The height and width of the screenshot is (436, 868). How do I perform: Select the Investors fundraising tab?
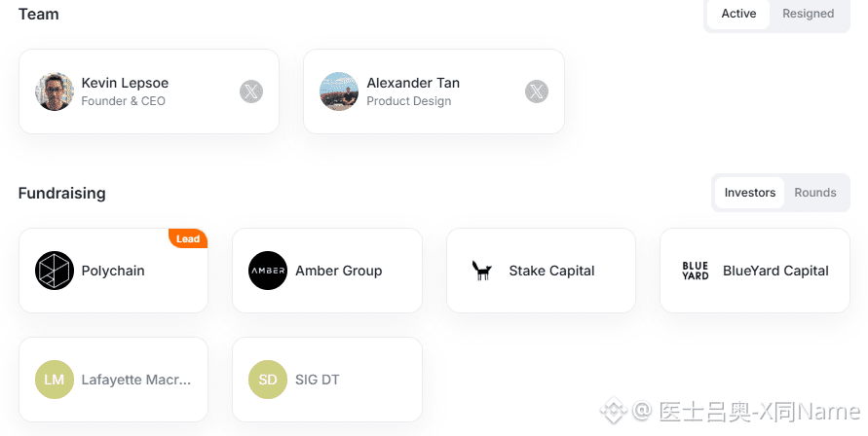pos(750,193)
